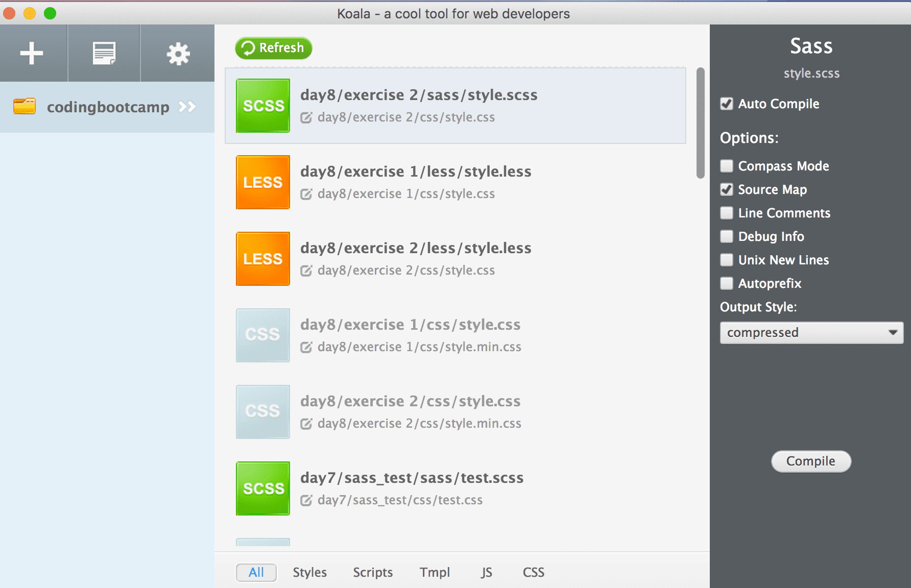Screen dimensions: 911x588
Task: Click output path day7/sass_test/css/test.css
Action: pyautogui.click(x=400, y=500)
